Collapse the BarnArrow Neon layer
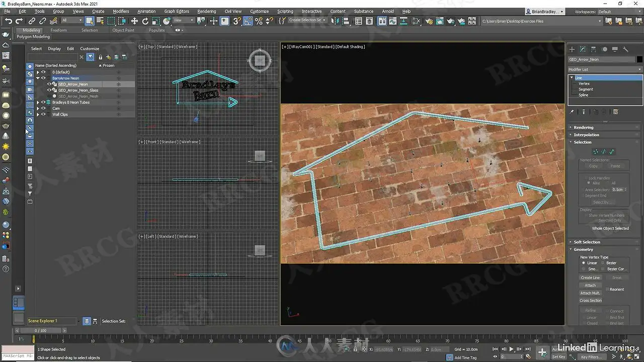 point(38,78)
